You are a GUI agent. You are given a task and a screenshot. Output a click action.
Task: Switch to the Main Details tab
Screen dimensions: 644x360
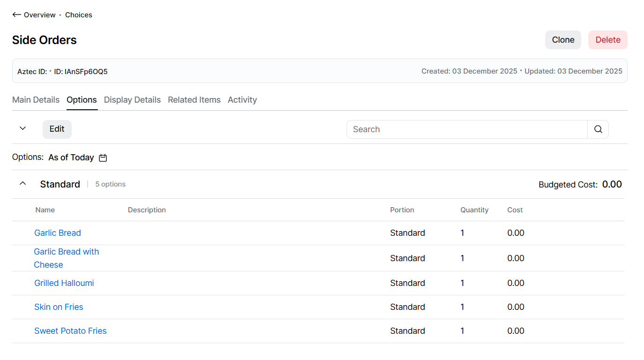coord(36,100)
